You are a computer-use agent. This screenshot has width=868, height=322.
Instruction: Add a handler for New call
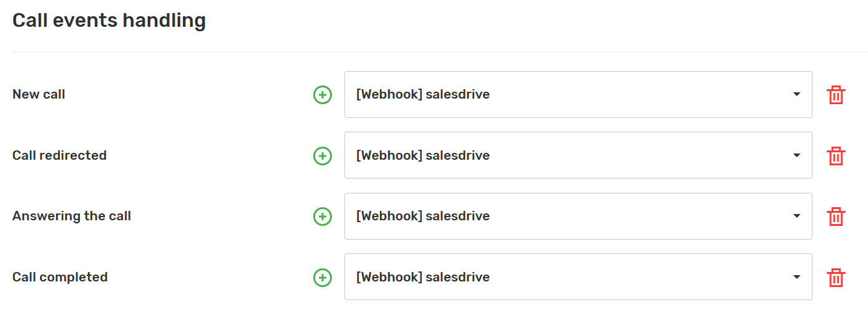click(322, 95)
